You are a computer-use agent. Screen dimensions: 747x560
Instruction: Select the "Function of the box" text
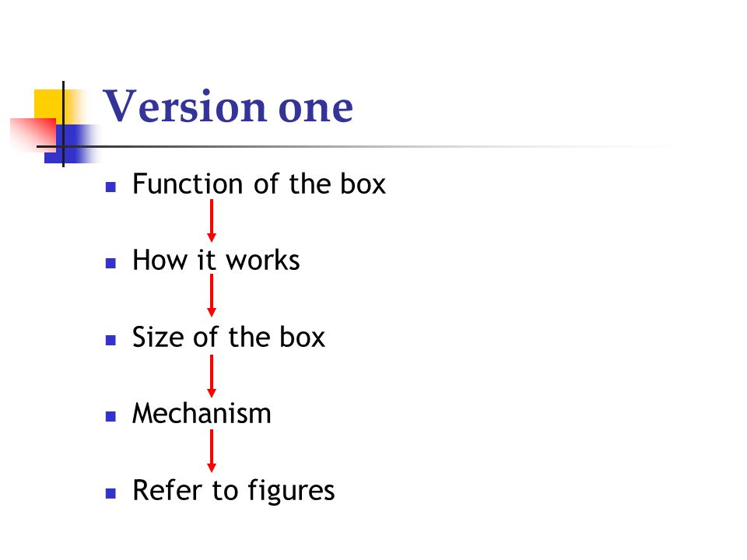pyautogui.click(x=258, y=184)
